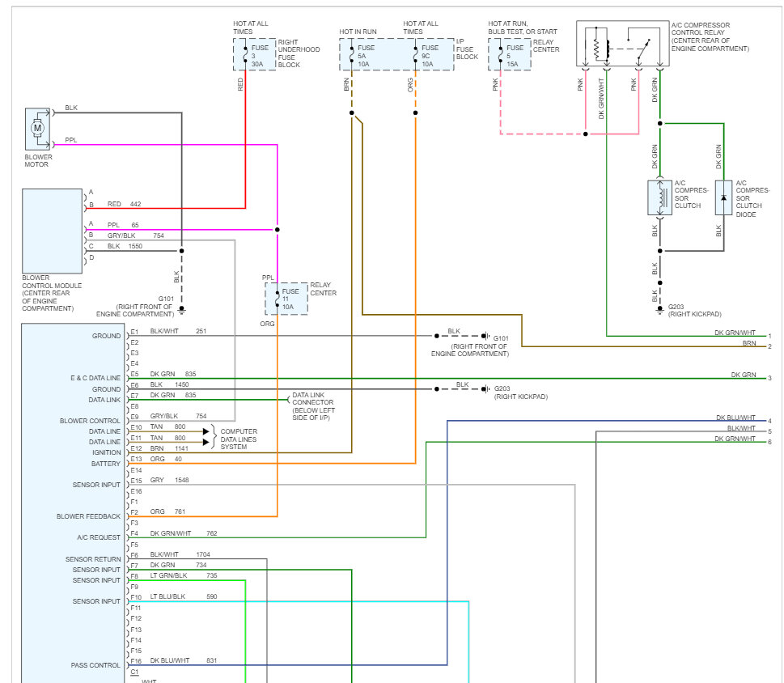Click continuation number 4 at DK BLU/WHT wire end

click(770, 421)
